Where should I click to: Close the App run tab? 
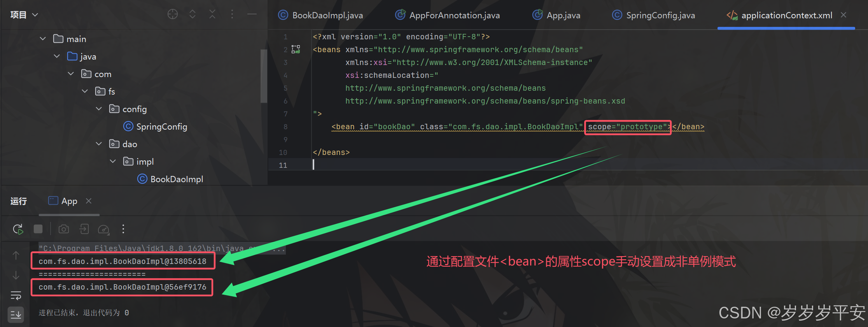(89, 201)
